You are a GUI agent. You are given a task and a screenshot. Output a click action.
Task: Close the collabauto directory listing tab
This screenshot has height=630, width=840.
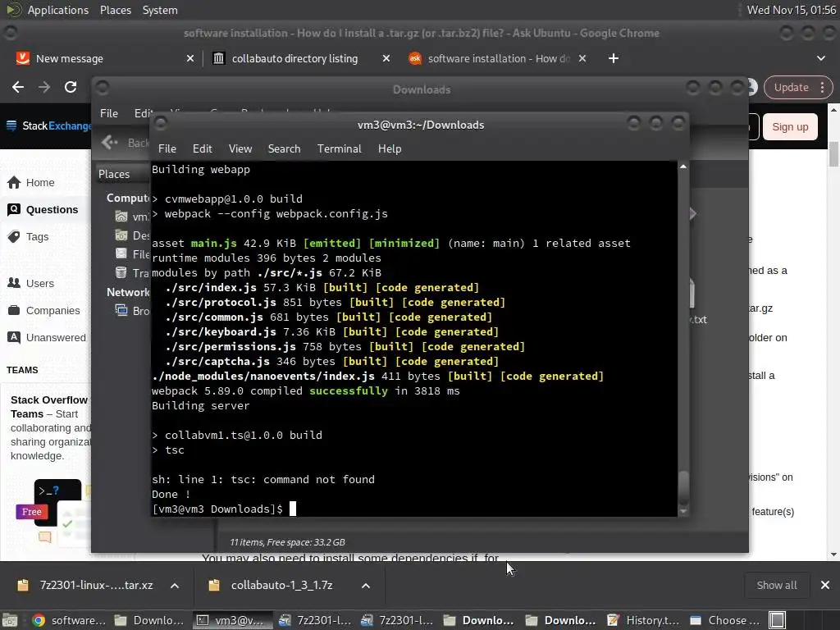[x=386, y=58]
